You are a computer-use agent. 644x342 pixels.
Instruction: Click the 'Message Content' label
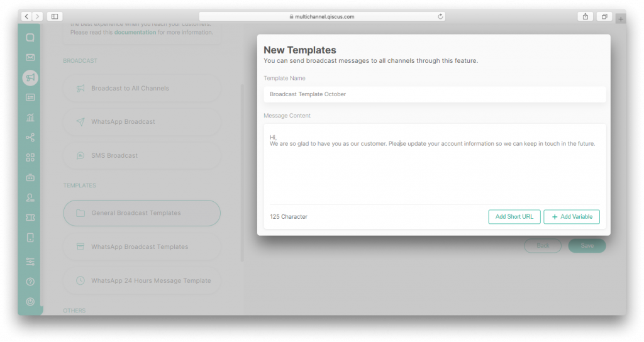287,116
